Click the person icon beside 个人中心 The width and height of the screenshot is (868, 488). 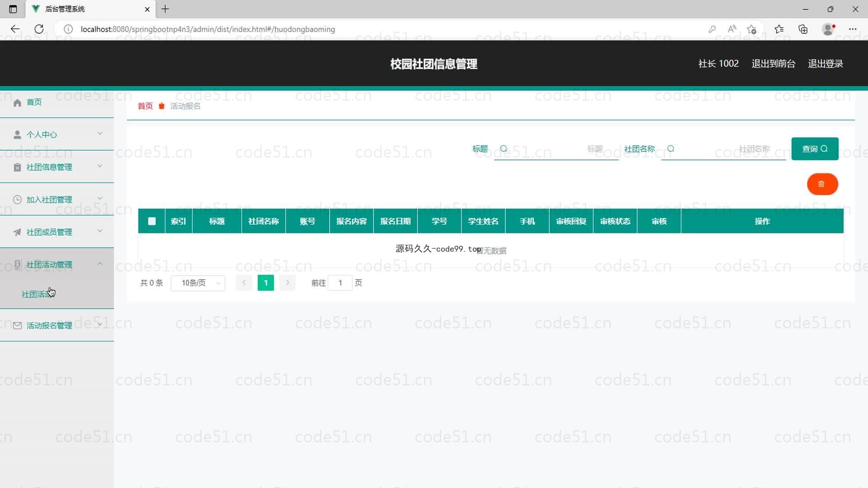17,135
